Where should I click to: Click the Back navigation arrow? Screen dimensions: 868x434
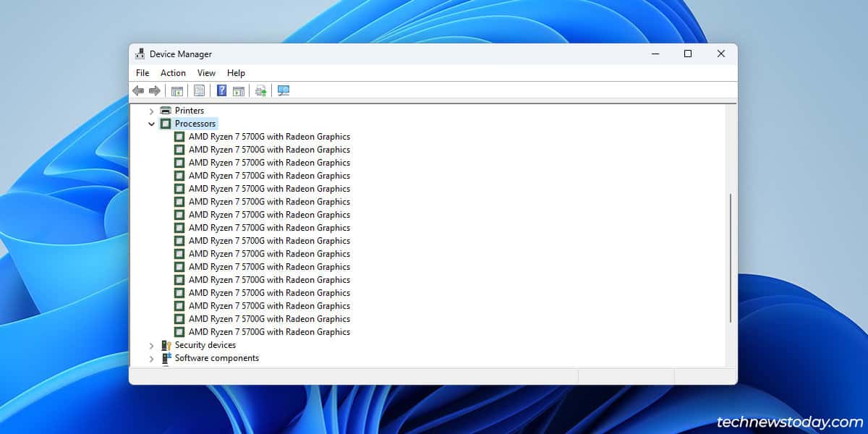[138, 90]
